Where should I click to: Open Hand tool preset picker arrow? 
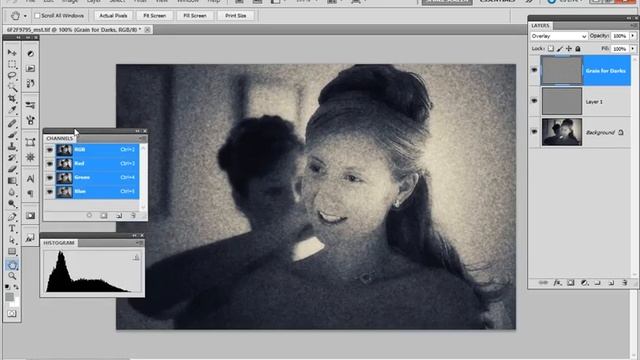click(x=25, y=16)
